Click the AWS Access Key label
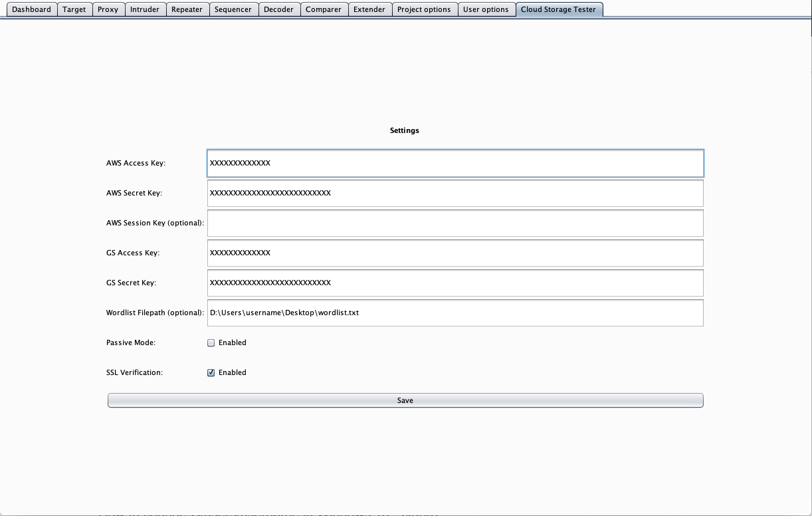The height and width of the screenshot is (516, 812). (136, 163)
